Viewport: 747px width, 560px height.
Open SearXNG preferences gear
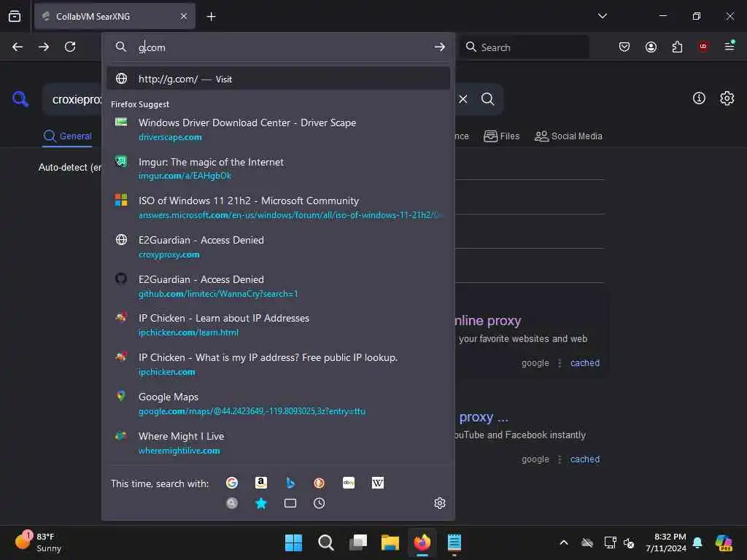(727, 98)
